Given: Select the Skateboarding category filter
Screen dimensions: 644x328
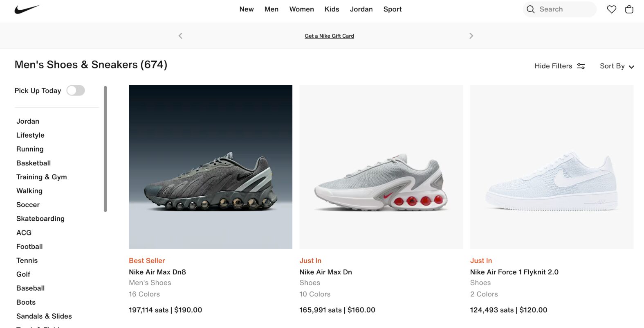Looking at the screenshot, I should pos(40,219).
